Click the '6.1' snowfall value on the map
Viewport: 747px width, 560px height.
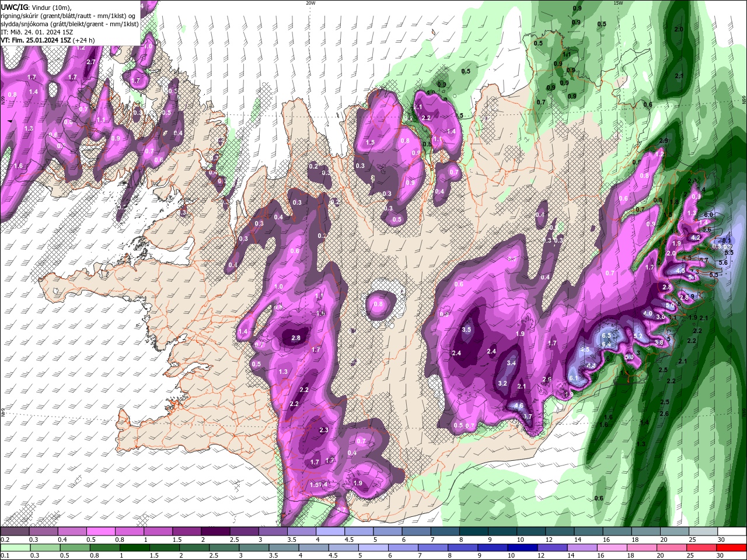tap(573, 378)
